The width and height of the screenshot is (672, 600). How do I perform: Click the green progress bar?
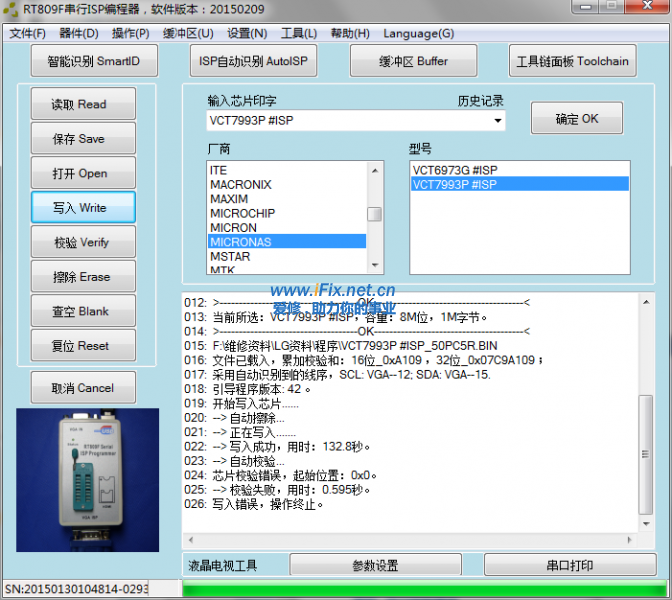pyautogui.click(x=424, y=588)
